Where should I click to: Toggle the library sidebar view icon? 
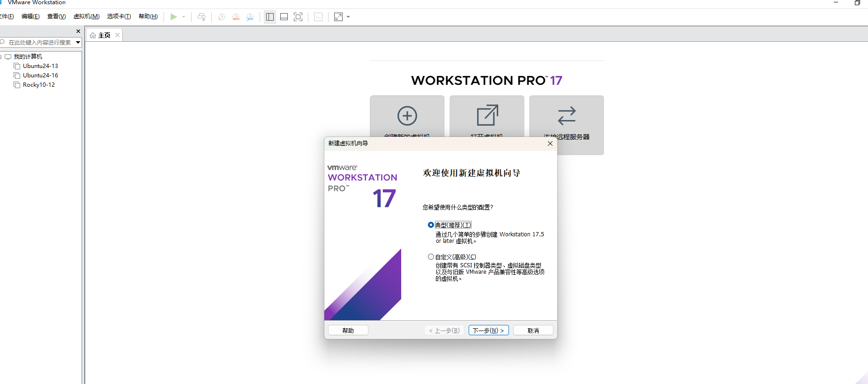(x=270, y=17)
